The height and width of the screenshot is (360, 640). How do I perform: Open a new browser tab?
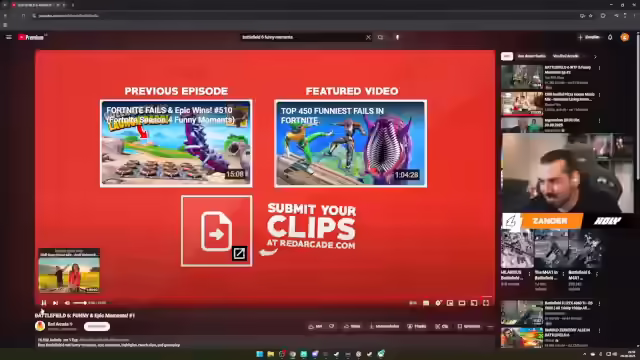coord(73,5)
